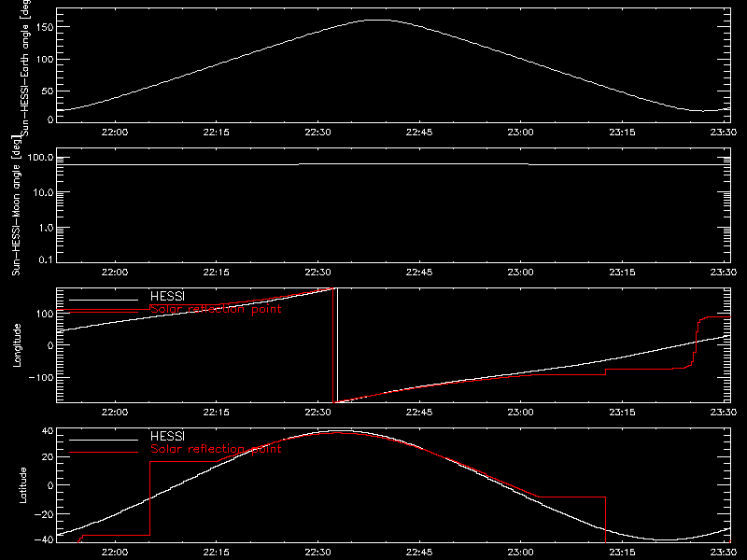Click the 100.0 tick label on Moon angle axis
747x560 pixels.
pos(40,158)
